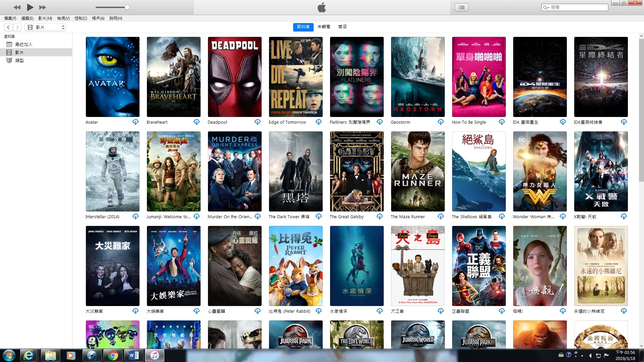Download Wonder Woman via cloud icon
This screenshot has height=362, width=644.
pyautogui.click(x=563, y=217)
